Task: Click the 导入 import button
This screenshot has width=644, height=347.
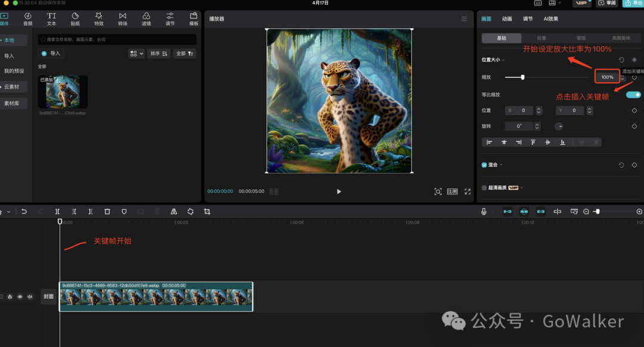Action: click(51, 54)
